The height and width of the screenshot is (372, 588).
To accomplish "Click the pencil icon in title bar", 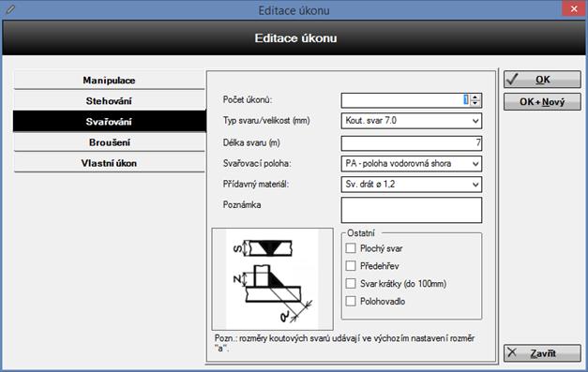I will click(x=10, y=9).
